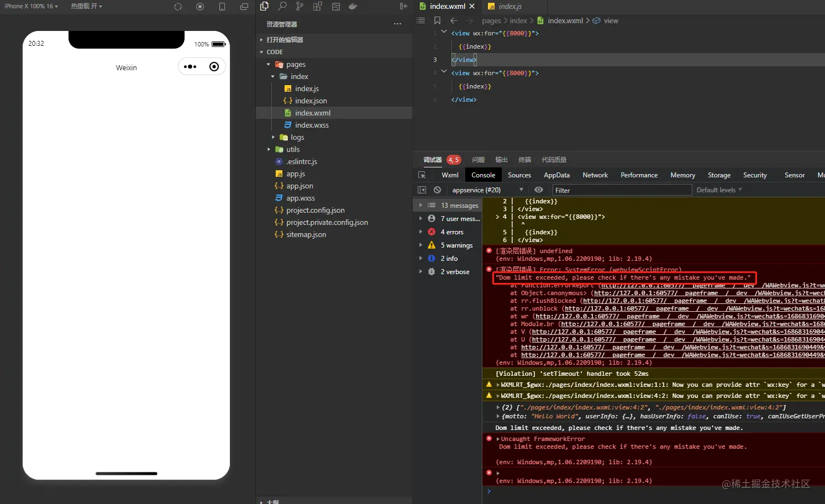Close the index.wxml editor tab
This screenshot has height=504, width=825.
point(472,6)
